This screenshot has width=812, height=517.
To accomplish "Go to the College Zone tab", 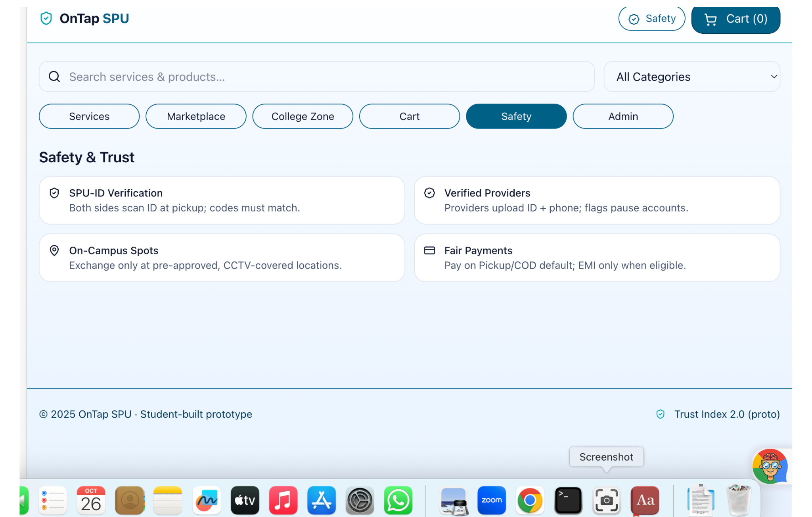I will (303, 116).
